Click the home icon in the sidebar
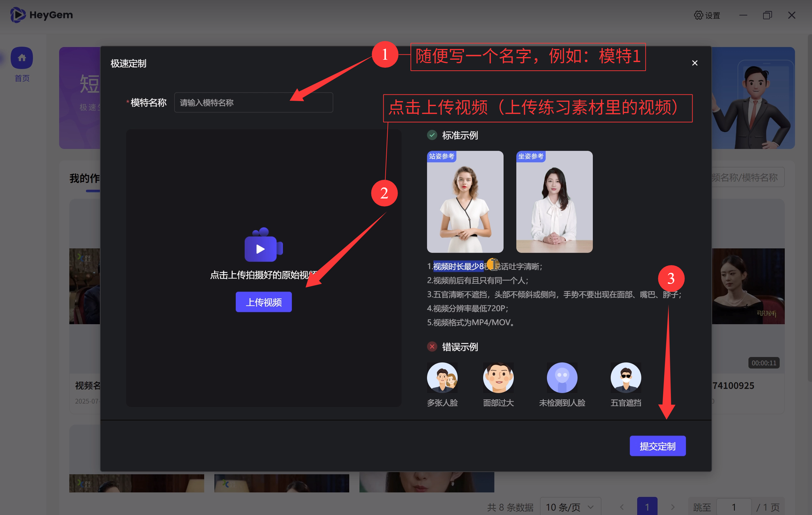This screenshot has width=812, height=515. [22, 58]
